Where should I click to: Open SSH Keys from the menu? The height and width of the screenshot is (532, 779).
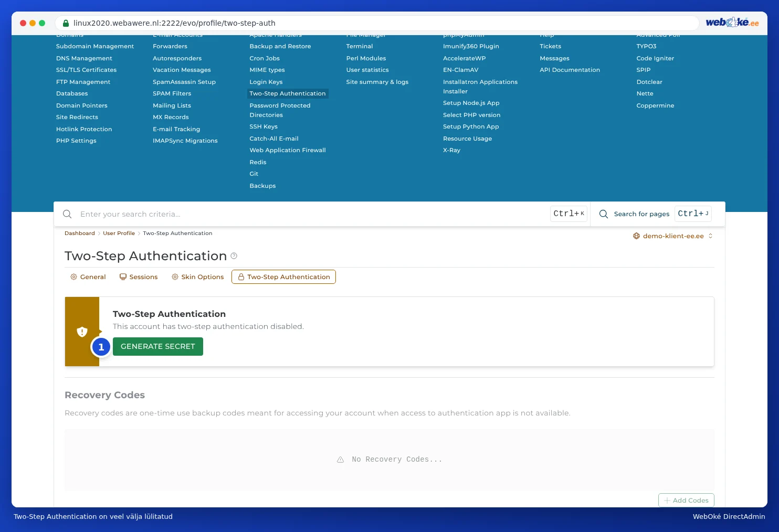tap(264, 126)
